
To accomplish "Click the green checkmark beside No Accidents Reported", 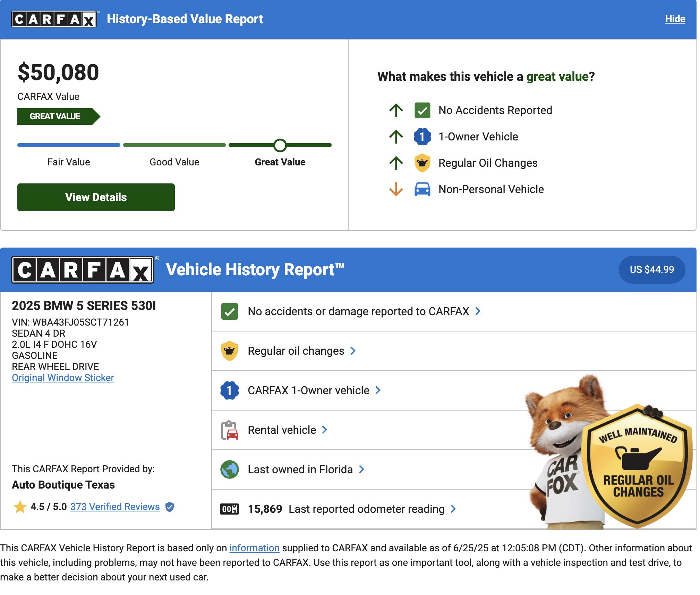I will [x=422, y=110].
